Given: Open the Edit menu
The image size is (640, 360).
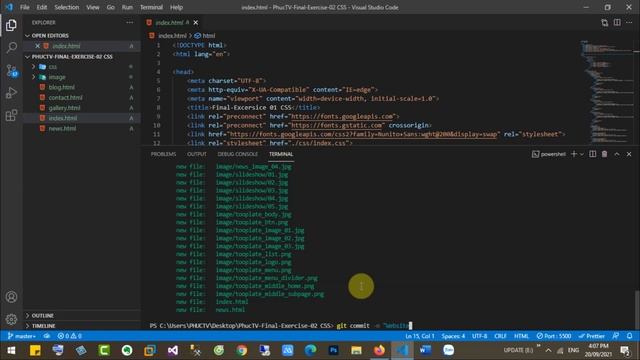Looking at the screenshot, I should [x=42, y=7].
